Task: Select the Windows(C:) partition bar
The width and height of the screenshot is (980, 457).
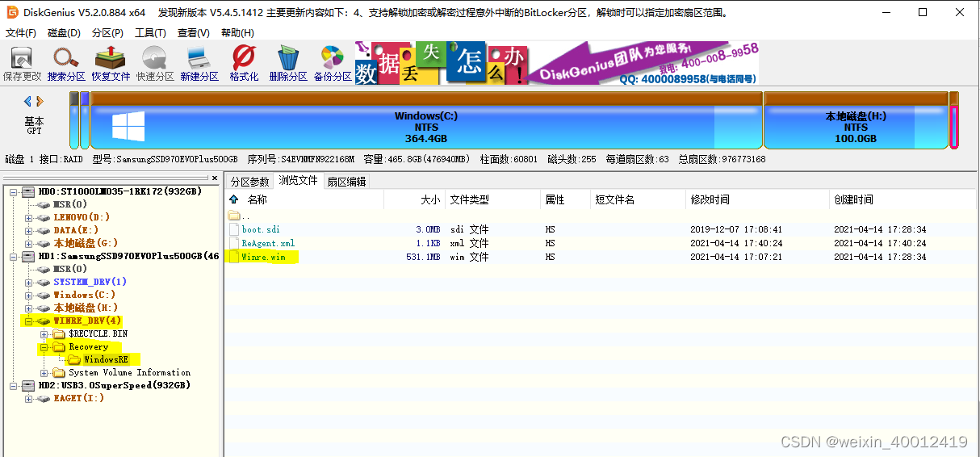Action: (x=426, y=120)
